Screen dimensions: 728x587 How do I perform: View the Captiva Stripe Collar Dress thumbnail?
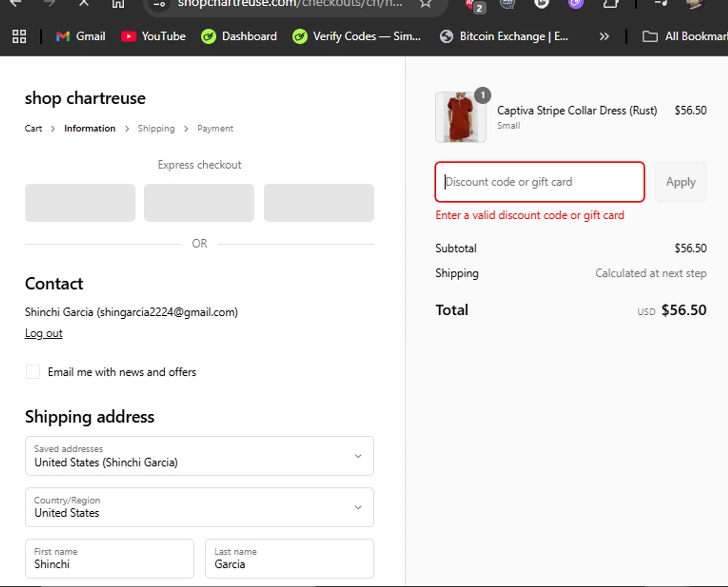[x=461, y=117]
